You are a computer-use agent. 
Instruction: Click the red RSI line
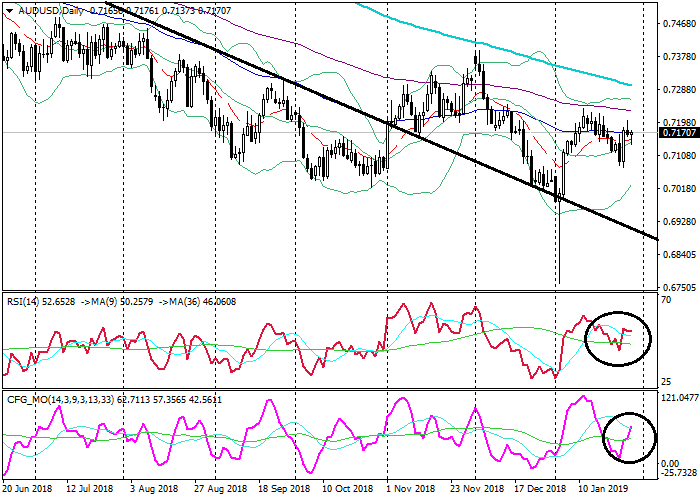point(400,308)
